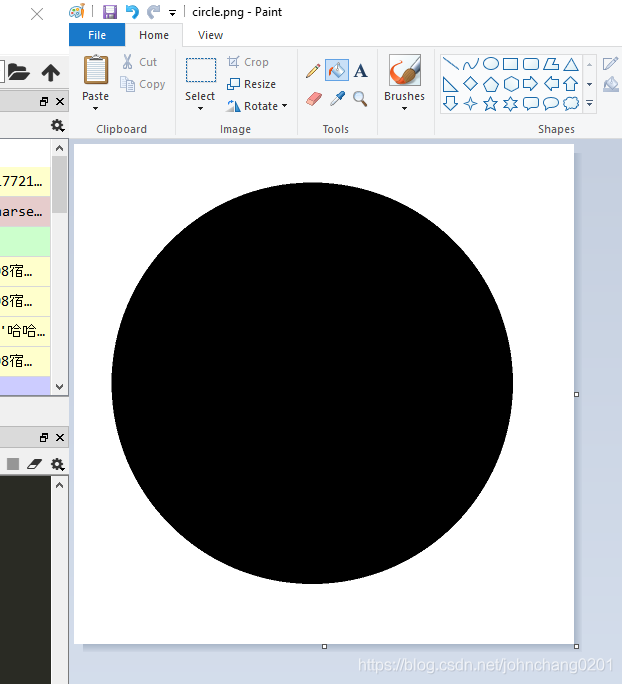
Task: Choose the Rounded rectangle shape
Action: 531,64
